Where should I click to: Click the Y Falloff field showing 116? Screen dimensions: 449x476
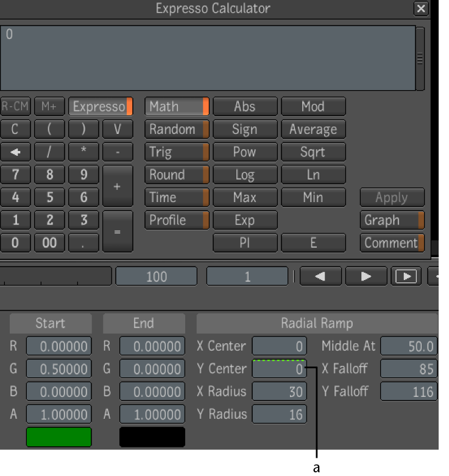click(409, 391)
